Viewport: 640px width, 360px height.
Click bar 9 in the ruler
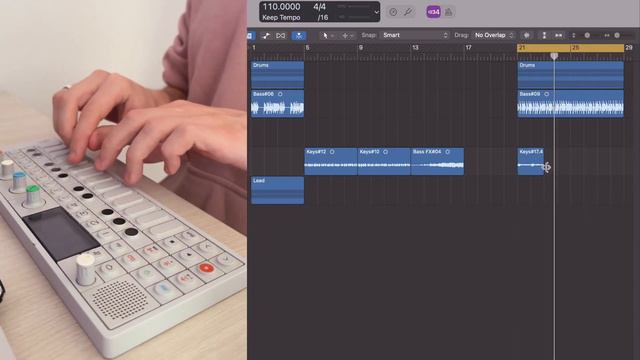(x=360, y=48)
